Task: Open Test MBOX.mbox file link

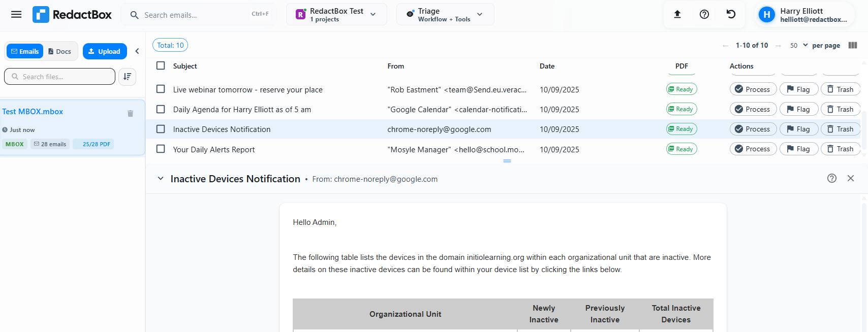Action: (x=33, y=112)
